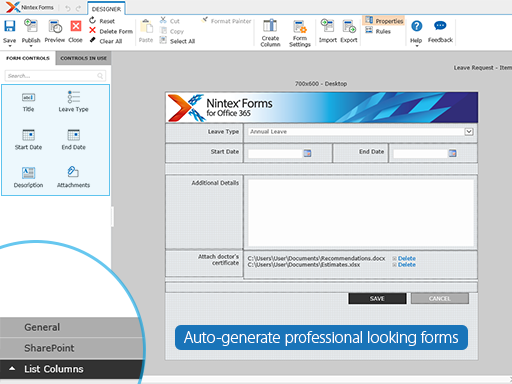
Task: Export the form
Action: 349,31
